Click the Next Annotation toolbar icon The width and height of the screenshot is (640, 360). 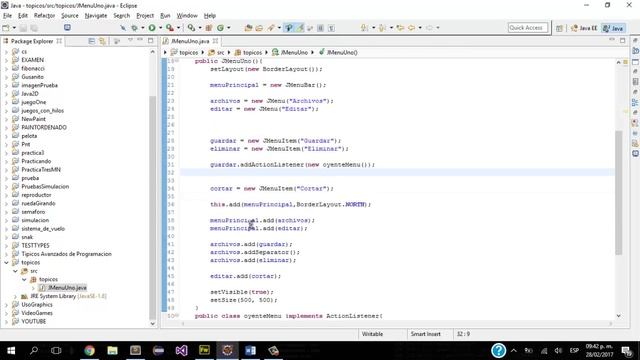[364, 28]
